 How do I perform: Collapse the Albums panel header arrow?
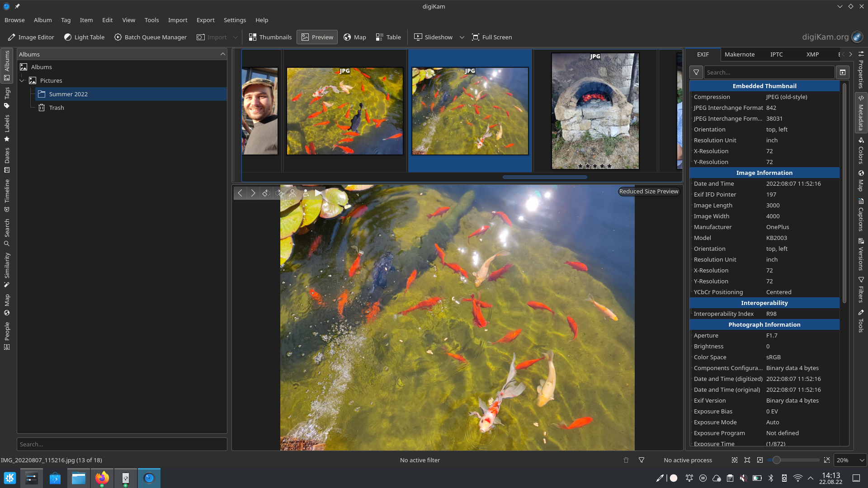coord(223,54)
